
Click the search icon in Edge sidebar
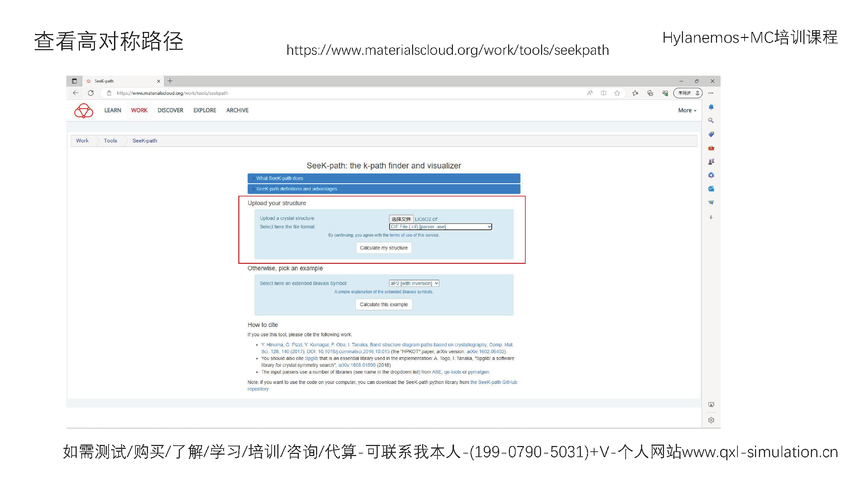[711, 120]
